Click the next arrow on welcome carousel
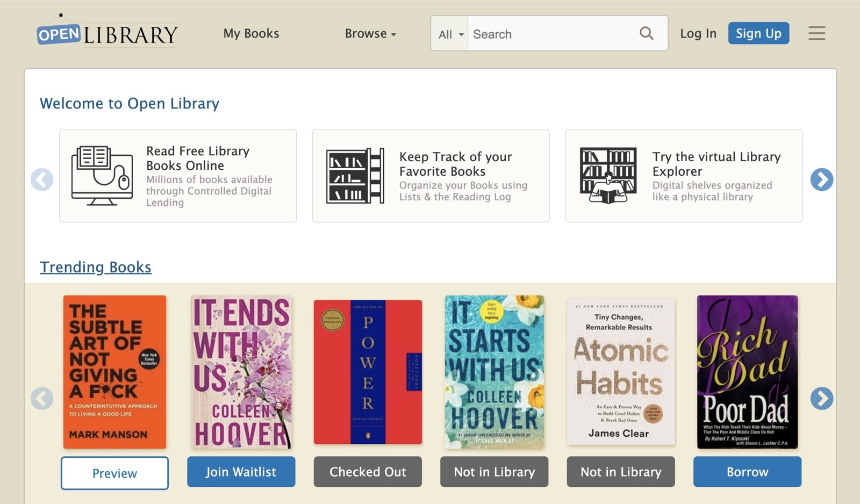Image resolution: width=860 pixels, height=504 pixels. tap(821, 179)
